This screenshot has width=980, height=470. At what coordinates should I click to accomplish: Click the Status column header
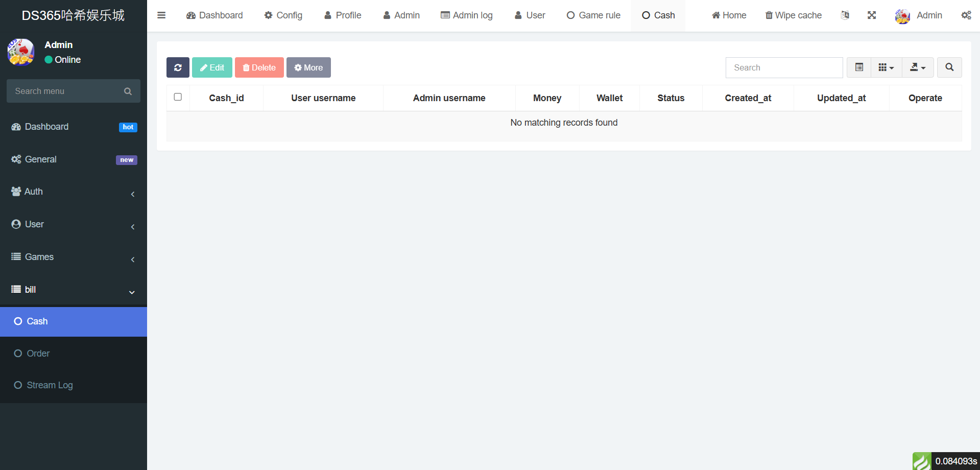[671, 98]
